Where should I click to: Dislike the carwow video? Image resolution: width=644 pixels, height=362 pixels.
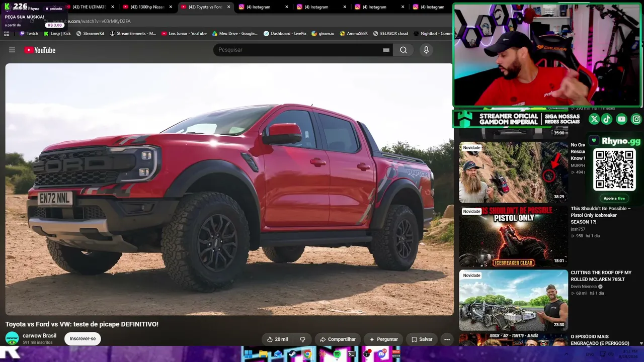click(x=302, y=339)
